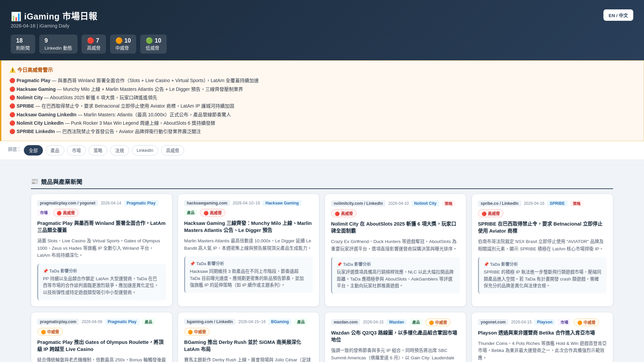Viewport: 644px width, 362px height.
Task: Select the 全部 filter
Action: (x=33, y=150)
